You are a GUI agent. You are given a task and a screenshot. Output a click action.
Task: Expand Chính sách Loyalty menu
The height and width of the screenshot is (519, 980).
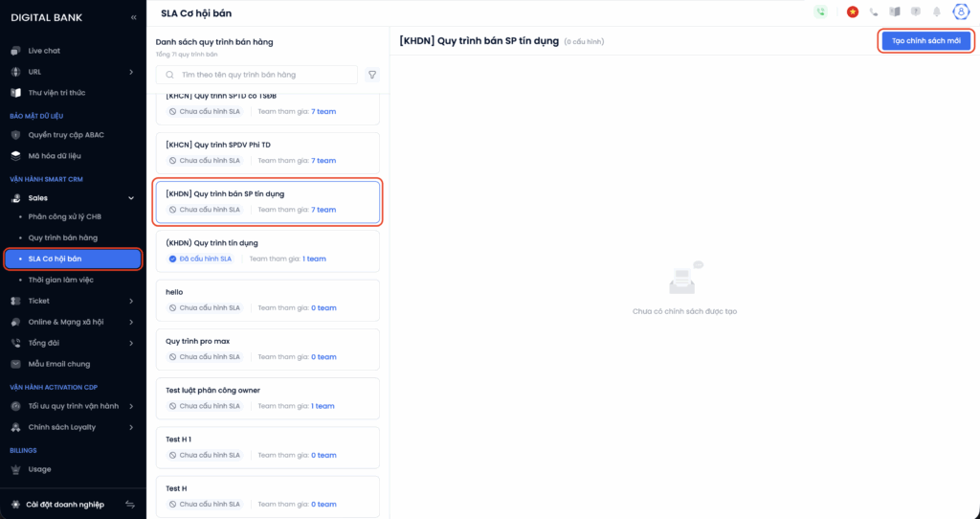point(131,427)
